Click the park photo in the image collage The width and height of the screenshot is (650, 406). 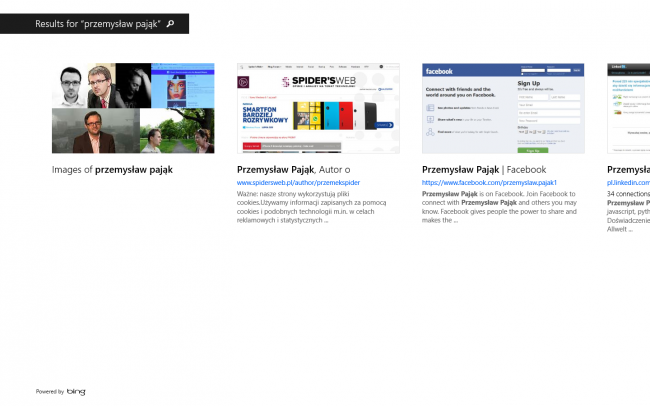177,131
